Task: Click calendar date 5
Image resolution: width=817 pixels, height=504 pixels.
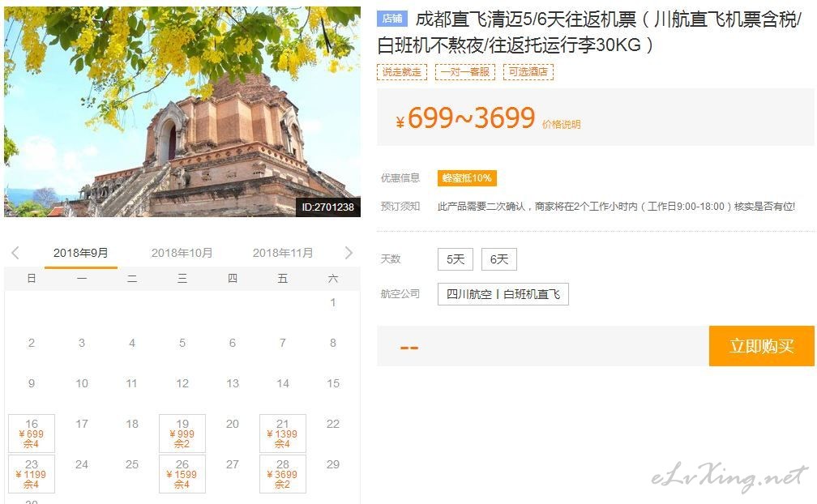Action: 182,343
